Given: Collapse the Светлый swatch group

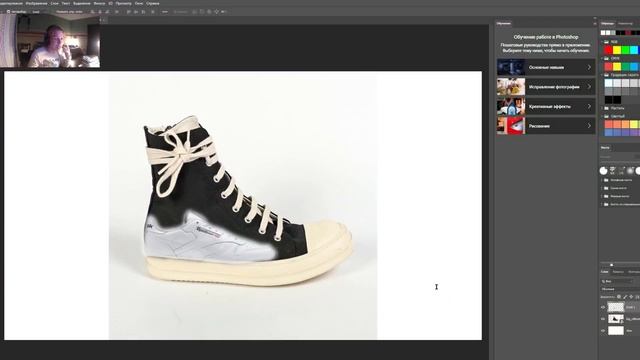Looking at the screenshot, I should pos(602,116).
